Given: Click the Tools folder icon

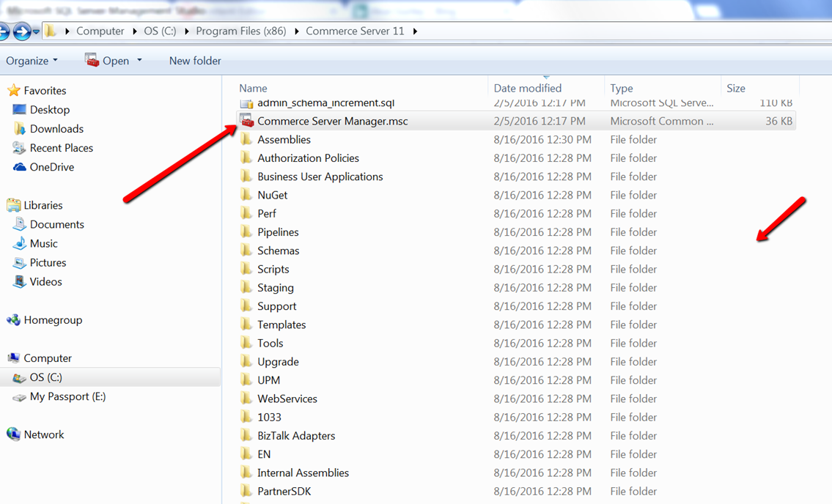Looking at the screenshot, I should point(246,344).
